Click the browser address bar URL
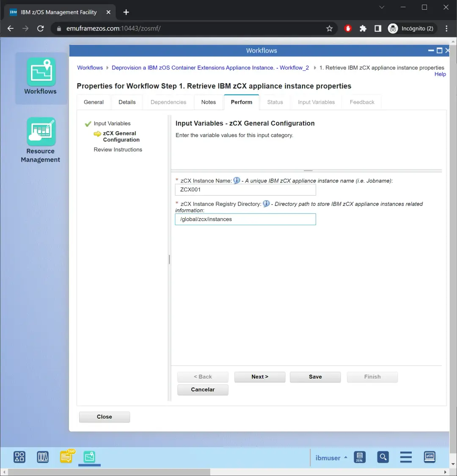 (x=113, y=28)
